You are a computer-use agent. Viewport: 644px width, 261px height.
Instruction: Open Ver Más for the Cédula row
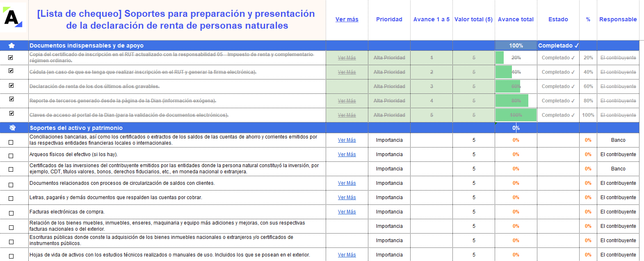tap(347, 72)
